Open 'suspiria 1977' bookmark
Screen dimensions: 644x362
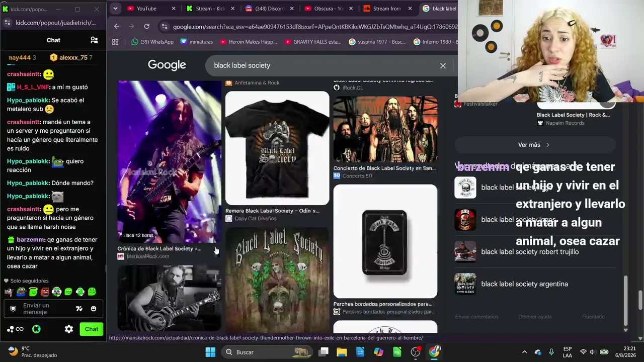[377, 42]
